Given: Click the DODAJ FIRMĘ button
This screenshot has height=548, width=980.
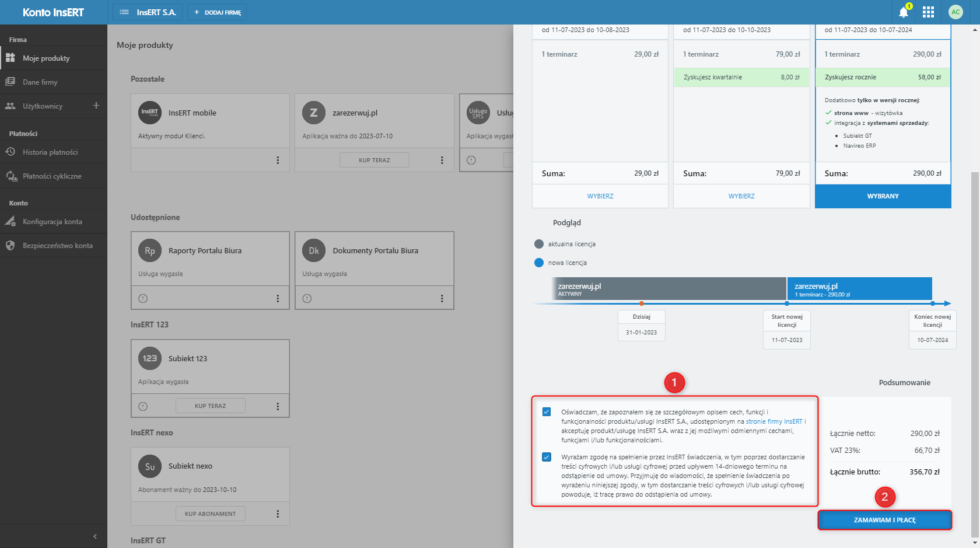Looking at the screenshot, I should [x=217, y=12].
